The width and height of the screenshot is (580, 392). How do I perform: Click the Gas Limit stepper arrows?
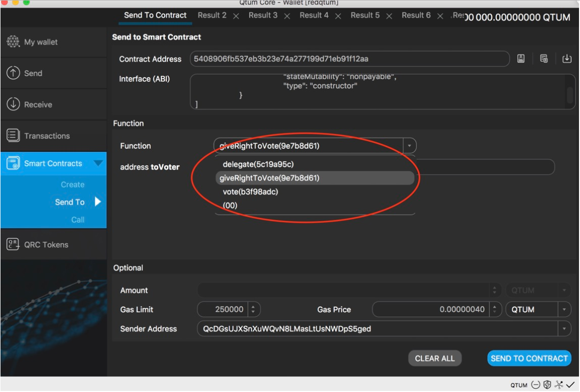(253, 309)
